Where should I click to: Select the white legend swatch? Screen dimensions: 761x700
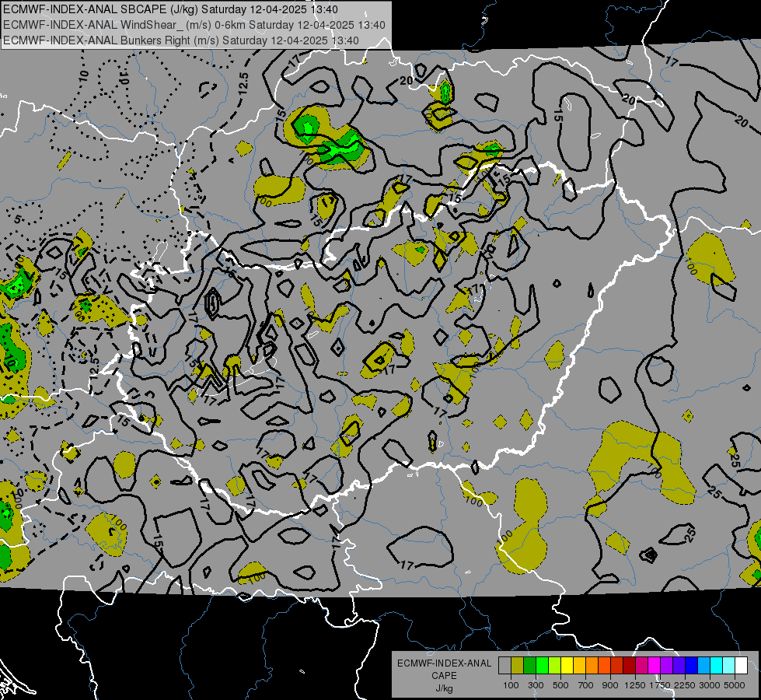coord(742,665)
